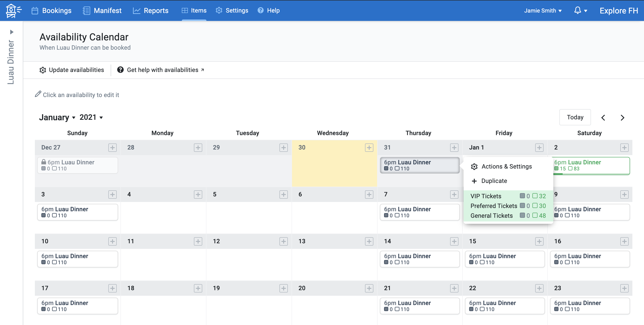Click Update availabilities
Viewport: 644px width, 325px height.
(x=72, y=70)
